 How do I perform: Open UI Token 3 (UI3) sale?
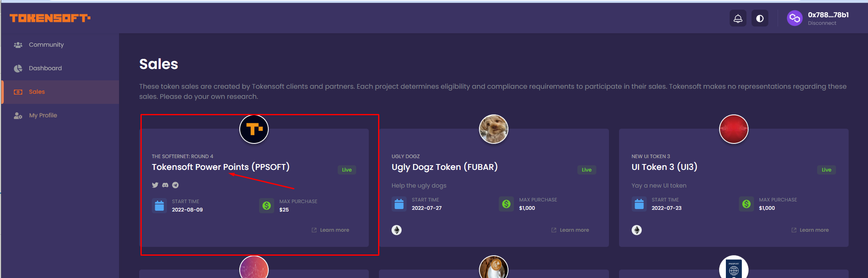[x=664, y=167]
